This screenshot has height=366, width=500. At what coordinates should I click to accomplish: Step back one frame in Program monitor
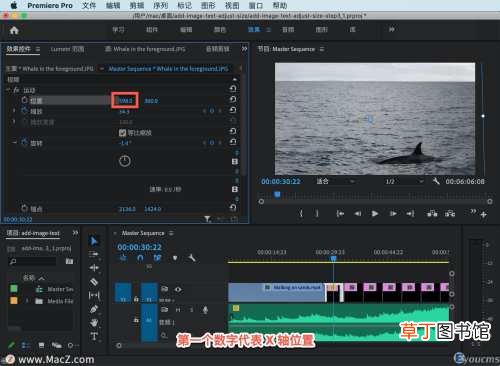[357, 214]
